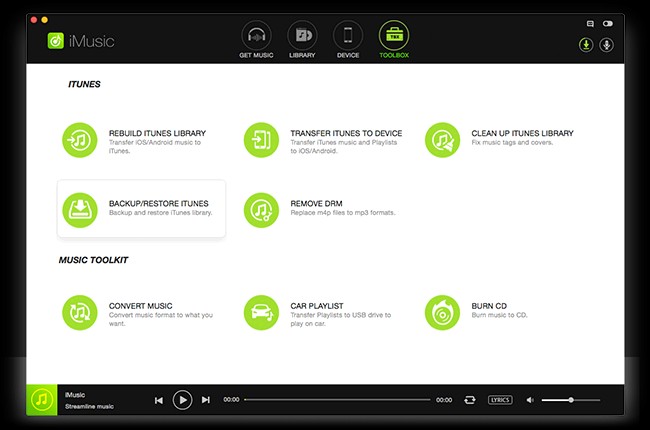Select the Toolbox icon
Viewport: 650px width, 430px height.
pos(394,36)
